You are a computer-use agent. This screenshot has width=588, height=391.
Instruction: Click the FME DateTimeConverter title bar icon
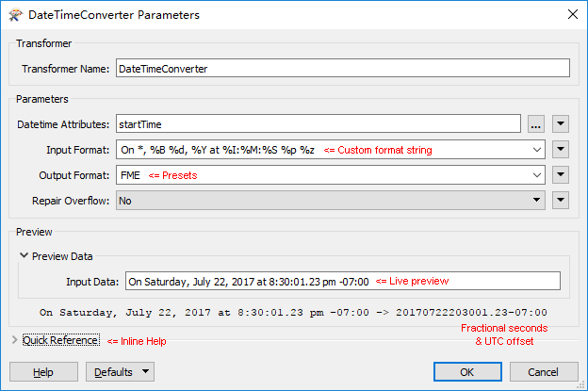tap(15, 15)
